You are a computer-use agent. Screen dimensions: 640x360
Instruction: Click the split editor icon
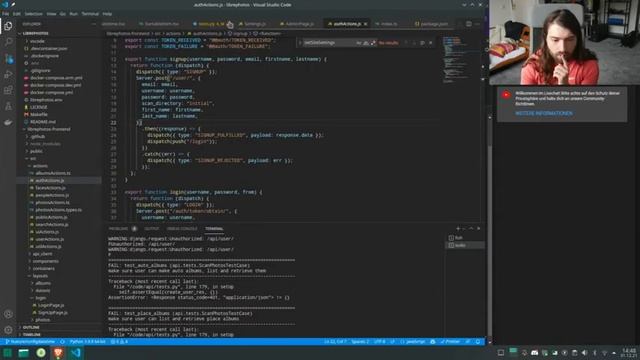(469, 24)
